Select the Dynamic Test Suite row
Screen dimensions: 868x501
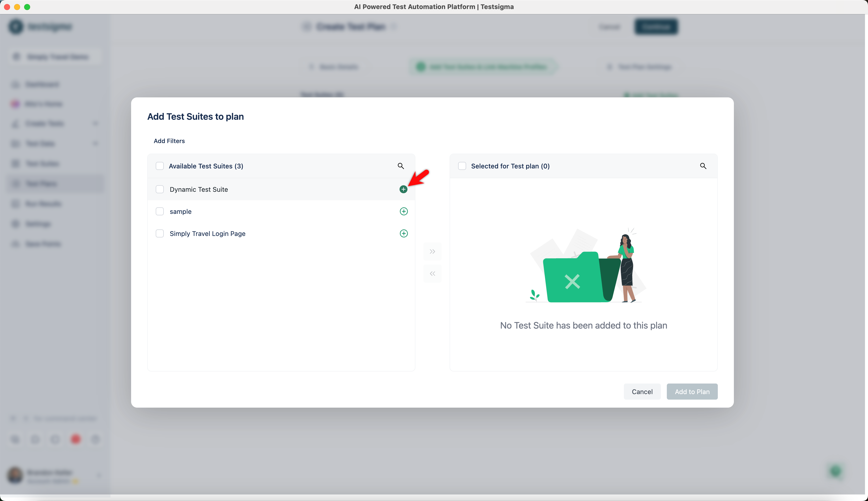tap(199, 189)
